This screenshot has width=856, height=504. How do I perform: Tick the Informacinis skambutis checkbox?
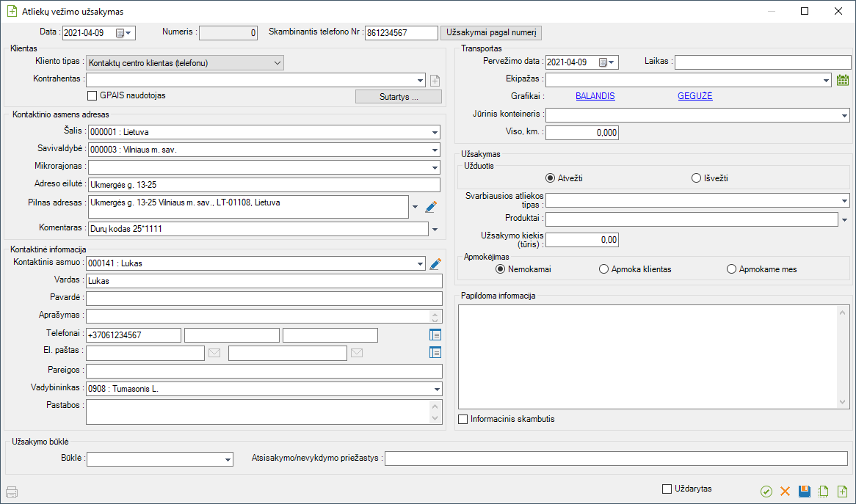pyautogui.click(x=463, y=420)
